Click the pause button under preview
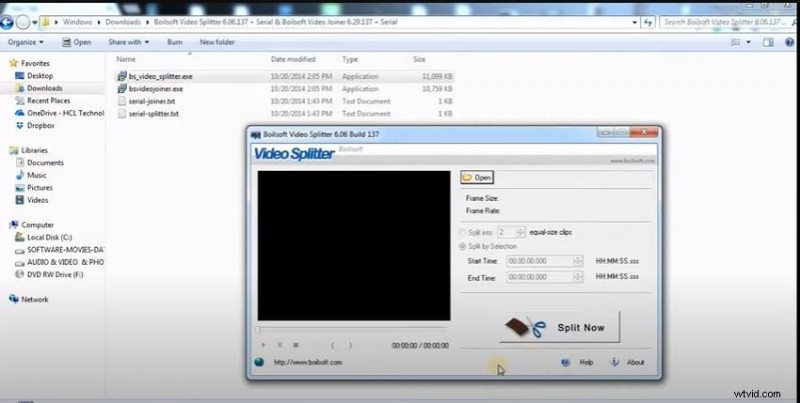The width and height of the screenshot is (800, 403). click(x=280, y=345)
